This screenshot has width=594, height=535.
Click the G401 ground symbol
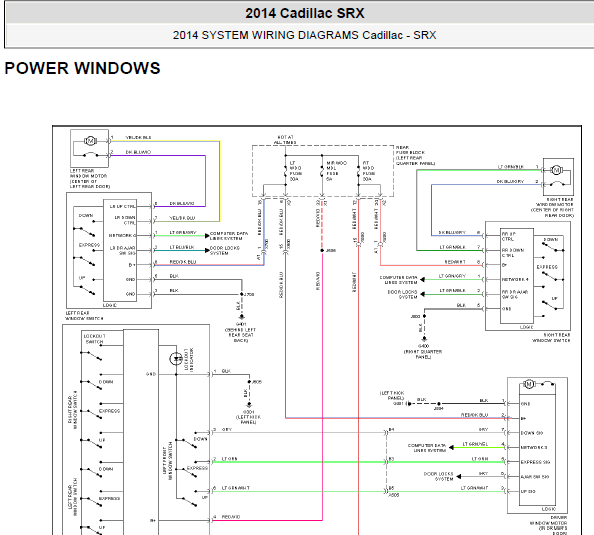click(241, 317)
